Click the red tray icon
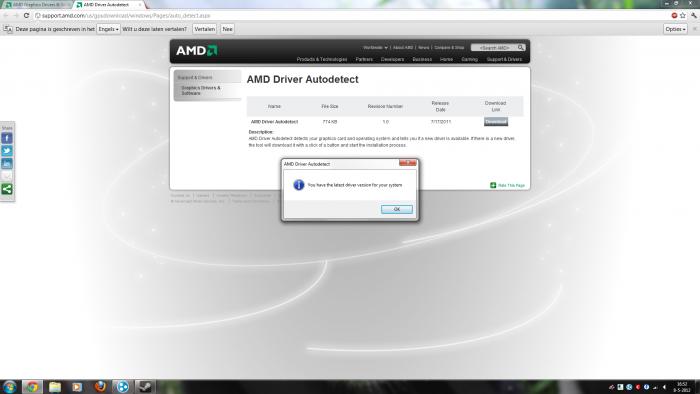The height and width of the screenshot is (394, 700). pyautogui.click(x=638, y=387)
